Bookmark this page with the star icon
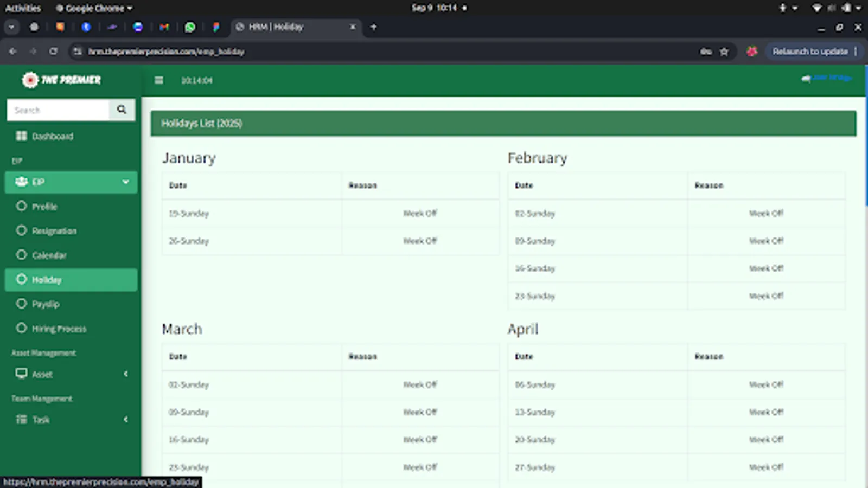868x488 pixels. click(x=724, y=52)
